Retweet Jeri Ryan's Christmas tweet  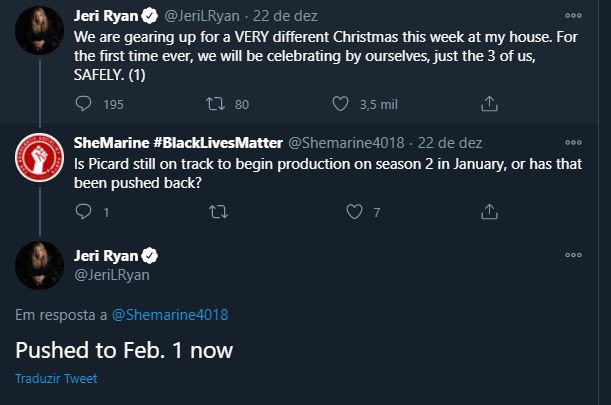[x=214, y=103]
